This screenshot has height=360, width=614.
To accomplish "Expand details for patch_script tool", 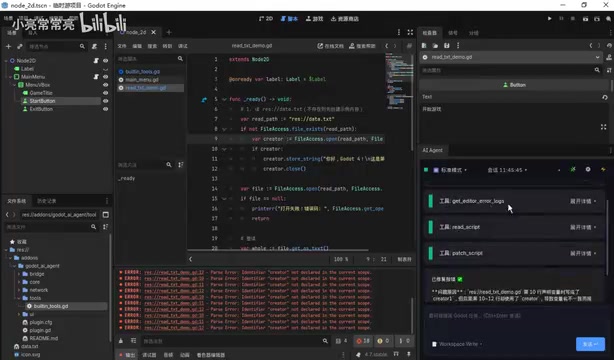I will pyautogui.click(x=583, y=253).
